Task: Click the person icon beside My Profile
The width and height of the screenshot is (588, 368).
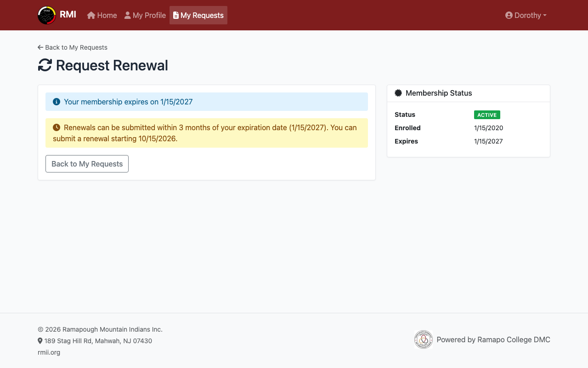Action: (127, 15)
